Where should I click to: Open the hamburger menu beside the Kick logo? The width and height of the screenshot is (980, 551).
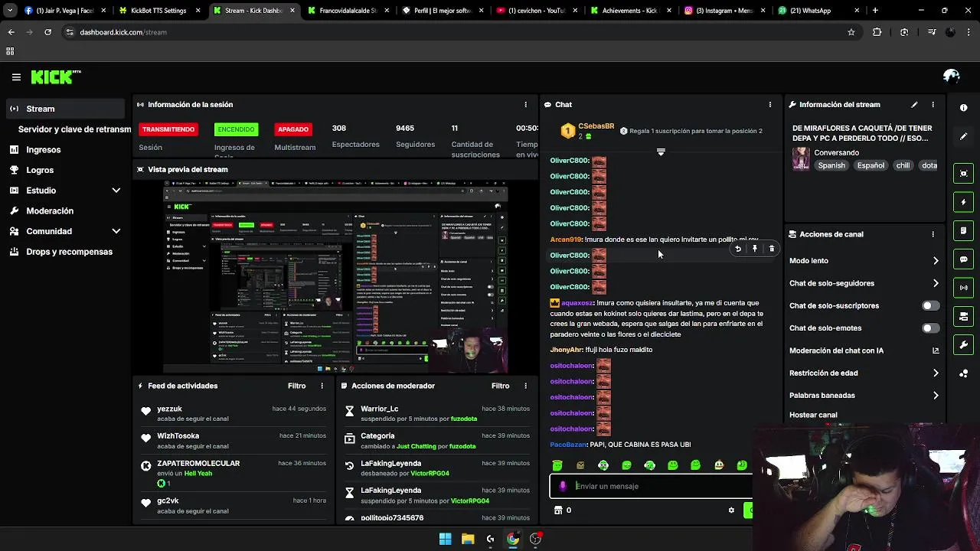16,77
